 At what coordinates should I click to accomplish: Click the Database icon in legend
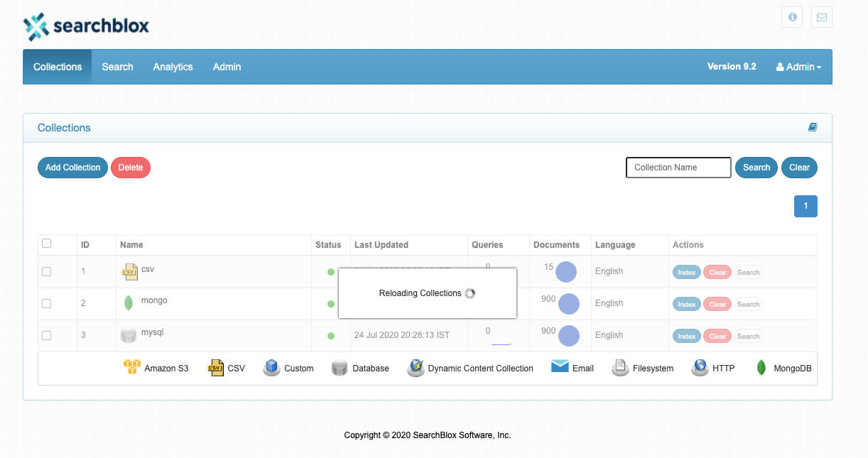[340, 368]
